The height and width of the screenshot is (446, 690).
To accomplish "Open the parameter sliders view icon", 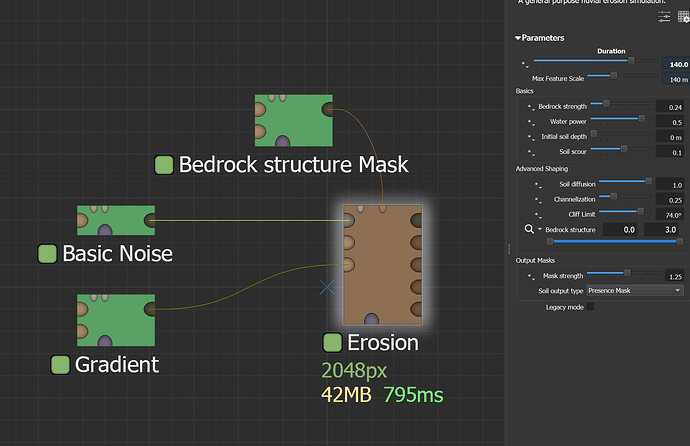I will 664,17.
